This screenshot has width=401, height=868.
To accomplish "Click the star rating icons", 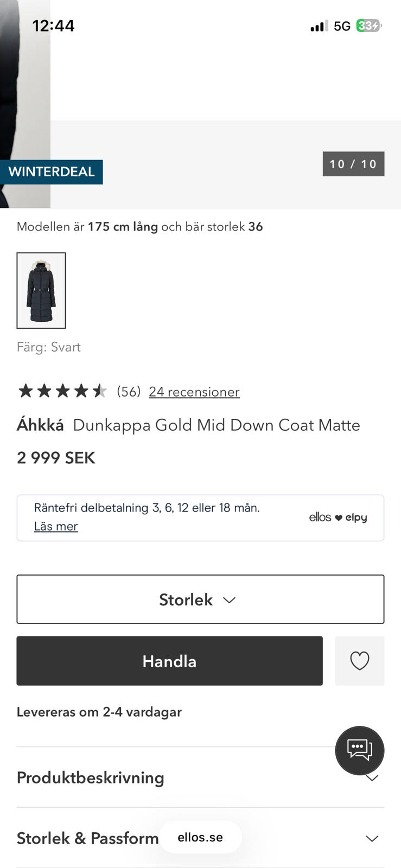I will [x=62, y=391].
